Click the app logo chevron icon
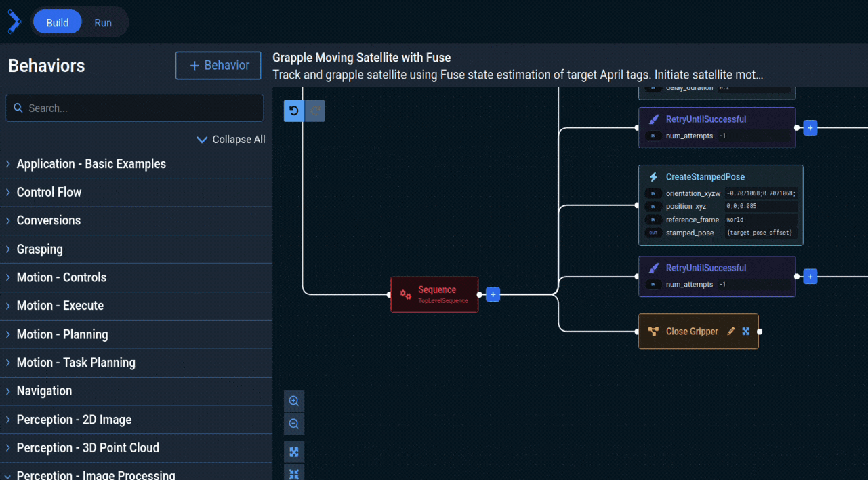The width and height of the screenshot is (868, 480). tap(14, 22)
